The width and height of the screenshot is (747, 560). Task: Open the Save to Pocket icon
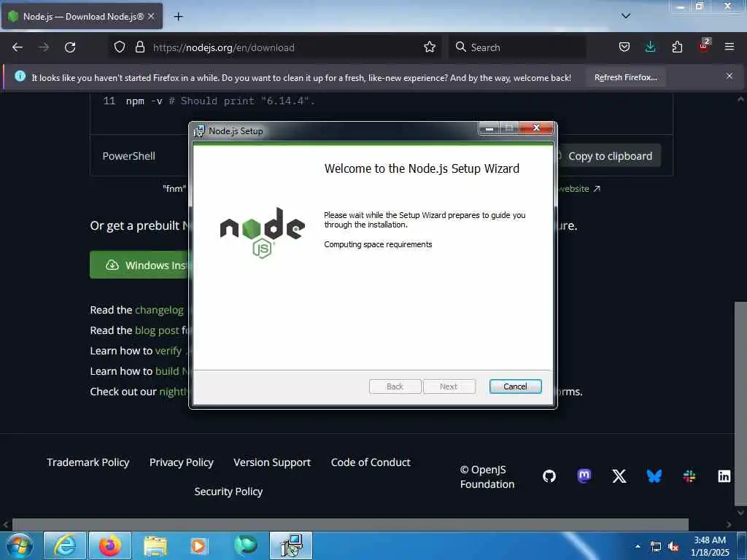tap(624, 47)
